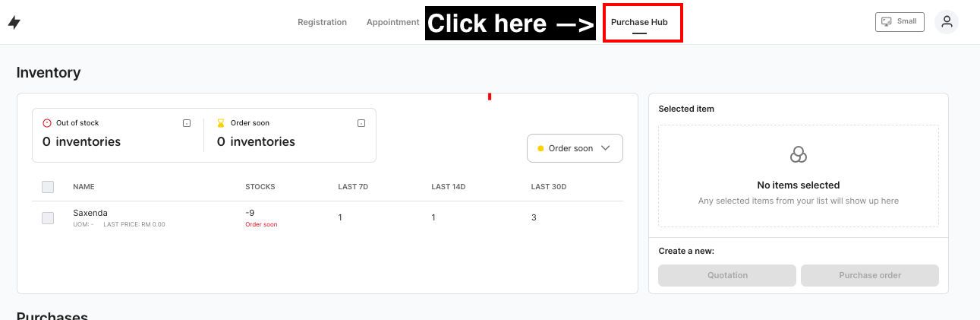Sort by the LAST 30D column header
The width and height of the screenshot is (980, 320).
point(548,187)
